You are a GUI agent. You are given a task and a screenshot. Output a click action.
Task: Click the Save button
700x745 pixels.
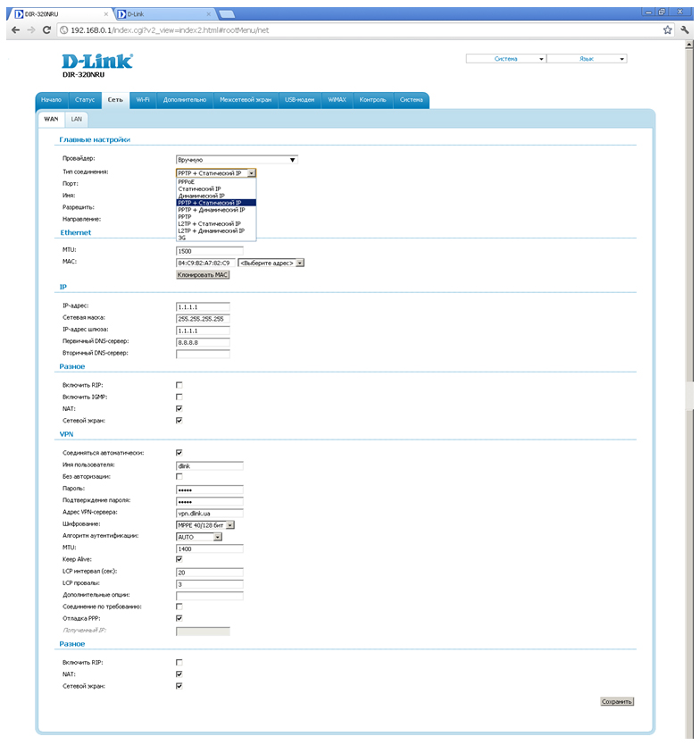coord(616,702)
